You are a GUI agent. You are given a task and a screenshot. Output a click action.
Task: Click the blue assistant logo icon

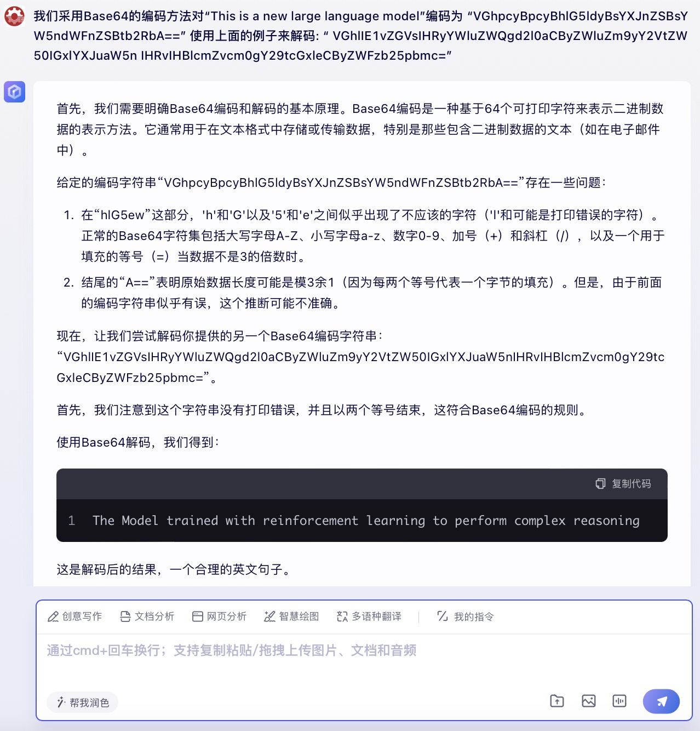pyautogui.click(x=14, y=92)
